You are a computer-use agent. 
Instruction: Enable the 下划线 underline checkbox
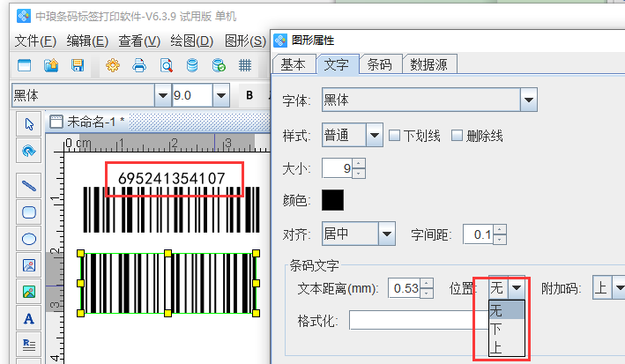point(394,136)
